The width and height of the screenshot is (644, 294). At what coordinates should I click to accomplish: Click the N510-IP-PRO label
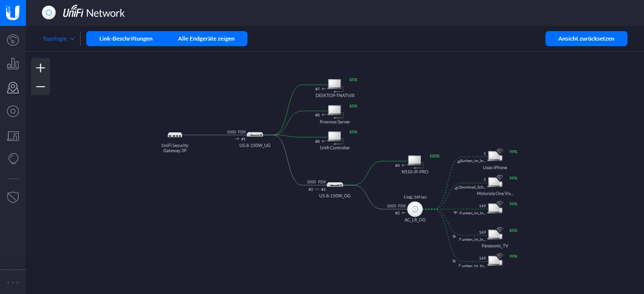[415, 172]
